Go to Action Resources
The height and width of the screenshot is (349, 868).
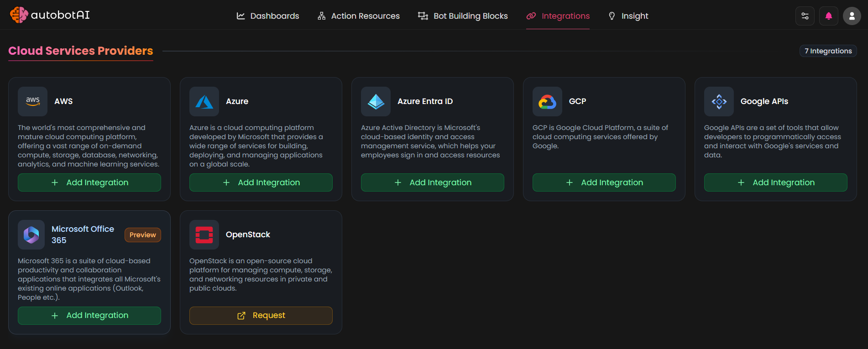tap(359, 16)
